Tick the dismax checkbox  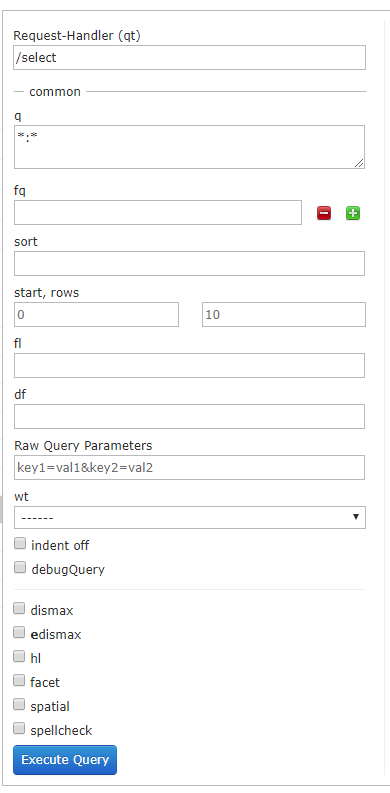[x=19, y=608]
